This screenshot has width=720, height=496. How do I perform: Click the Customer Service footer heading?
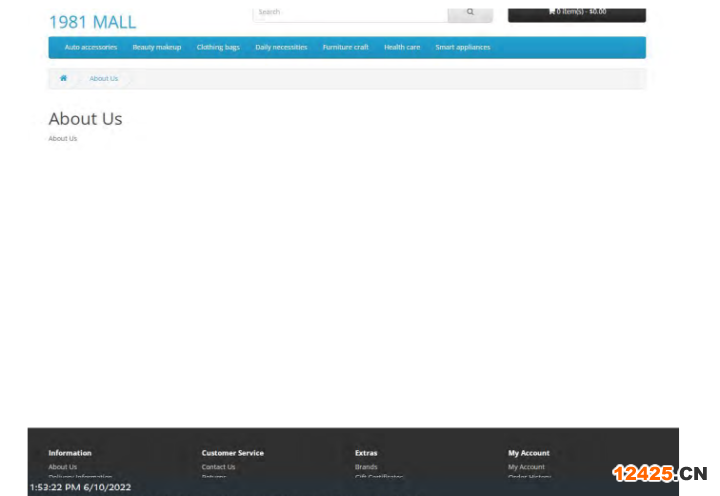coord(232,453)
